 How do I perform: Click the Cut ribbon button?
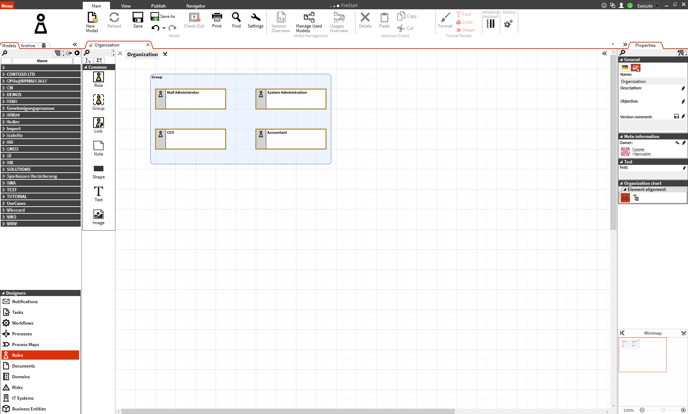405,28
